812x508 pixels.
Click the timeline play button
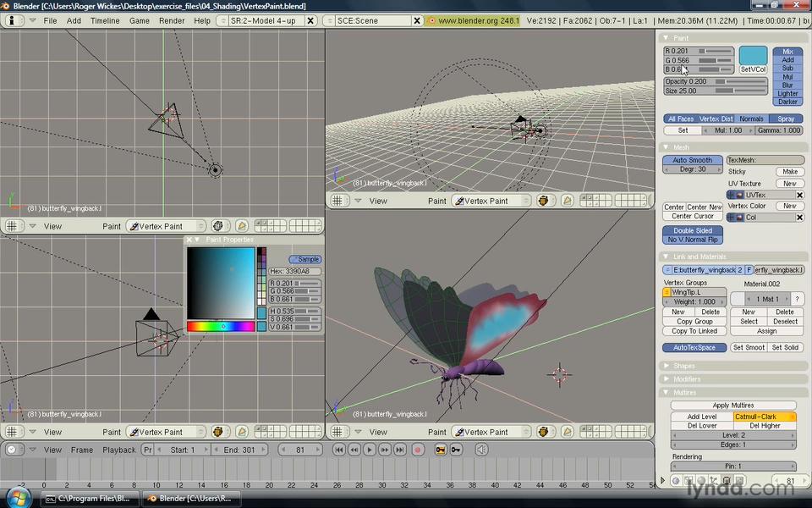point(370,450)
